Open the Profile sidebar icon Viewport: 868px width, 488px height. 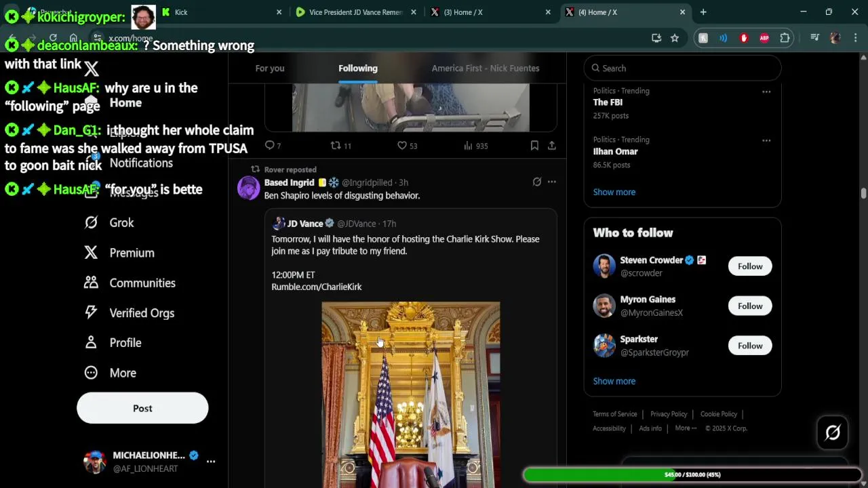coord(91,342)
